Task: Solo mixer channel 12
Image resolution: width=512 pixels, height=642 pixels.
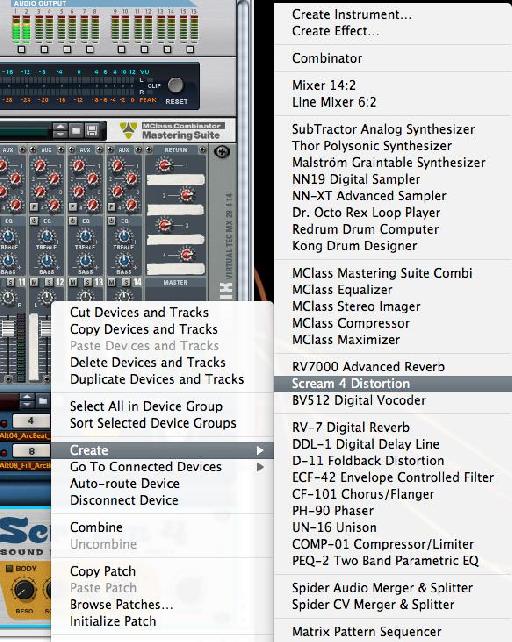Action: (49, 282)
